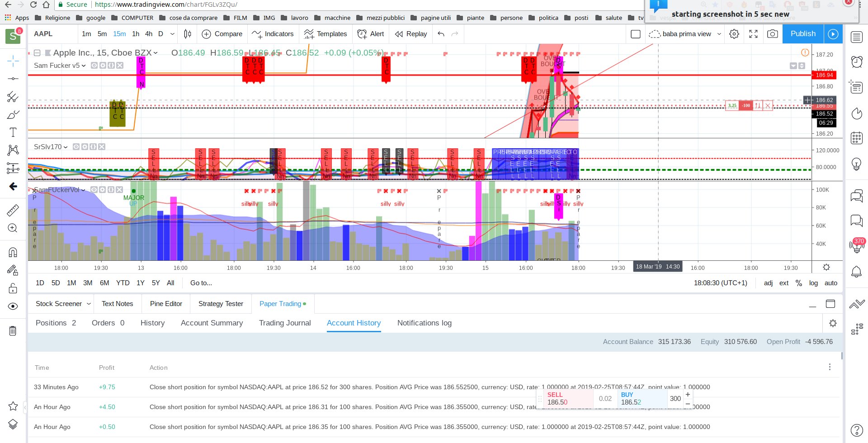
Task: Set chart range to 5D
Action: 56,283
